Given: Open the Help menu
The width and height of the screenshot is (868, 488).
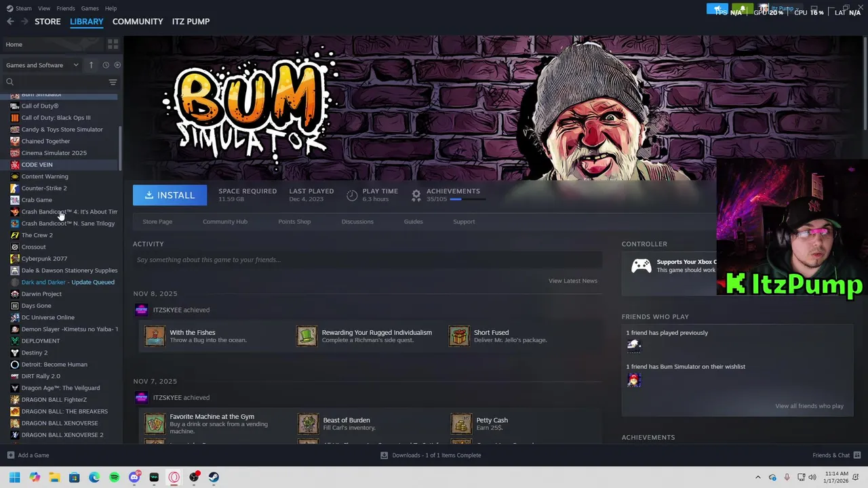Looking at the screenshot, I should point(111,8).
